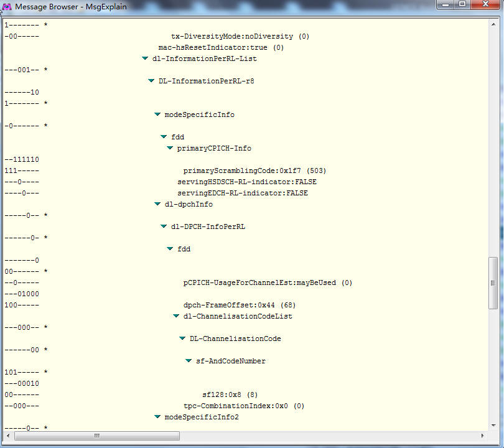Click the sf-AndCodeNumber label

tap(231, 362)
